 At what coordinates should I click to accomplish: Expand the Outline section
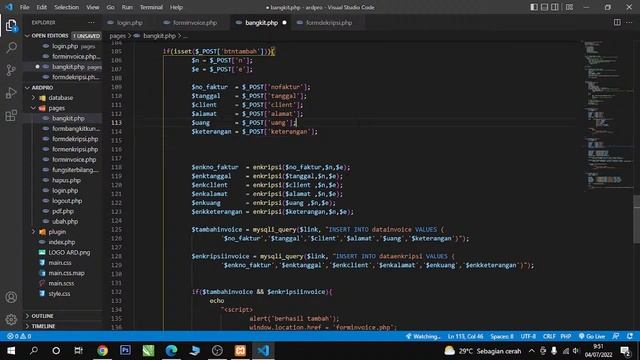63,316
